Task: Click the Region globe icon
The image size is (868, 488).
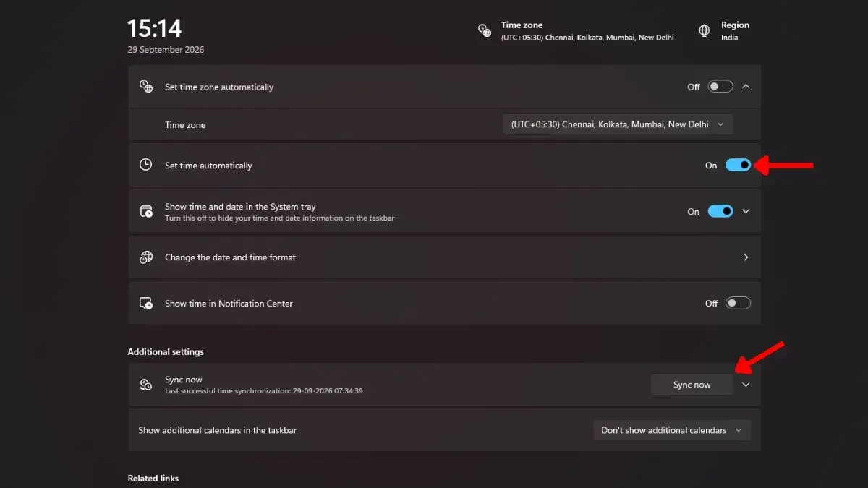Action: 705,30
